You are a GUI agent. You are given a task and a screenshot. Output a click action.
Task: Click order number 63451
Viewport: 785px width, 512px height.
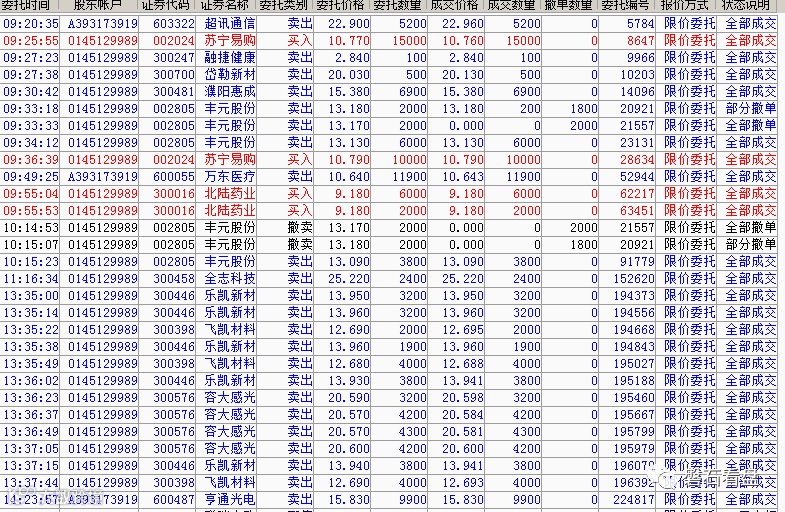click(637, 211)
